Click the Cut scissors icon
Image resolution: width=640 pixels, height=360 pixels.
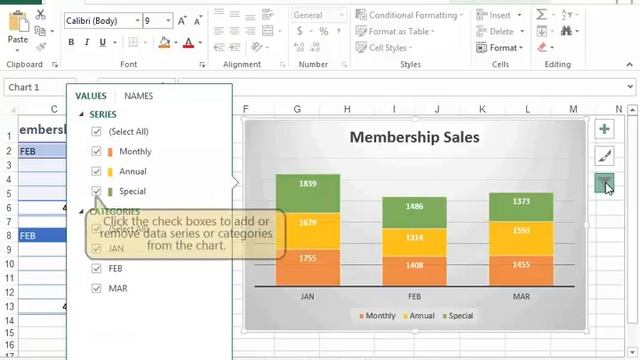40,15
